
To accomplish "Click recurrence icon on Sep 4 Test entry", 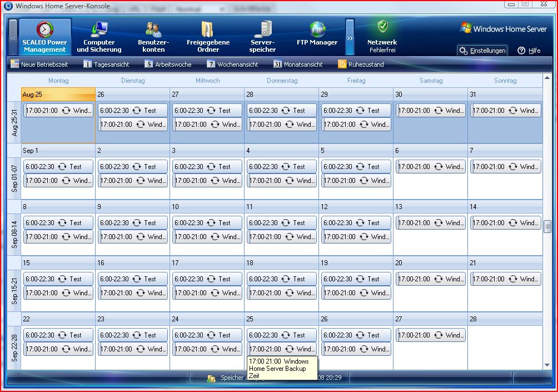I will point(286,167).
